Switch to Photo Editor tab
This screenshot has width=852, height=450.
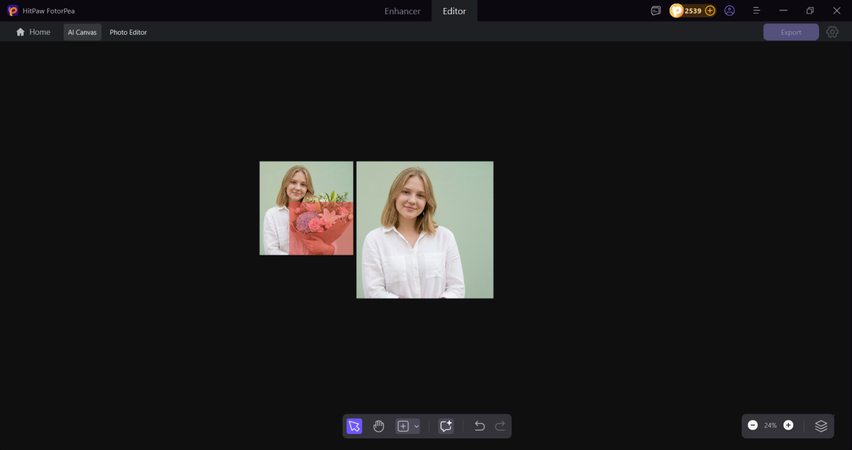[x=128, y=32]
